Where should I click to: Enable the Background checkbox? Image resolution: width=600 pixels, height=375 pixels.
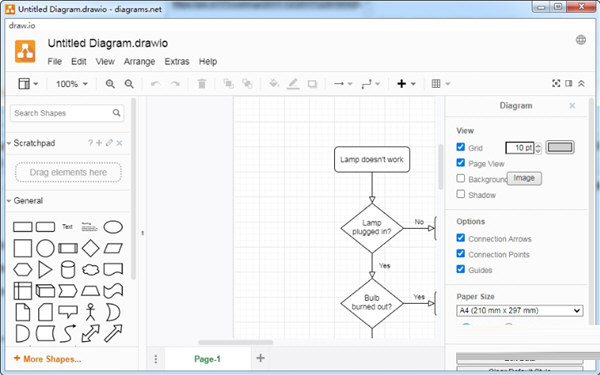tap(461, 179)
